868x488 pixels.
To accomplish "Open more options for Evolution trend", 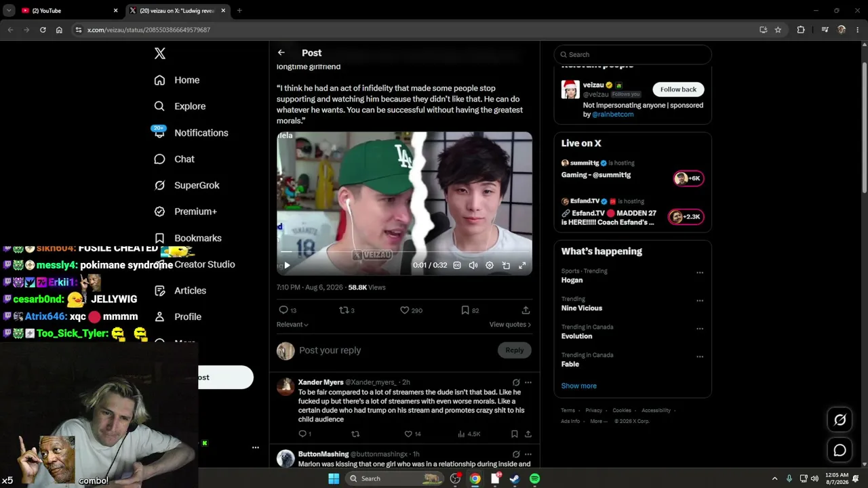I will [x=700, y=329].
